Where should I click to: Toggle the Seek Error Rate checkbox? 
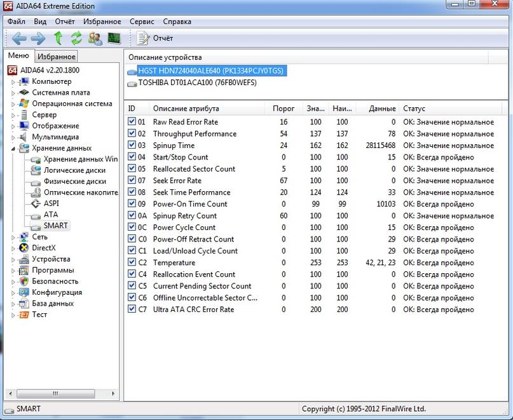click(x=132, y=180)
